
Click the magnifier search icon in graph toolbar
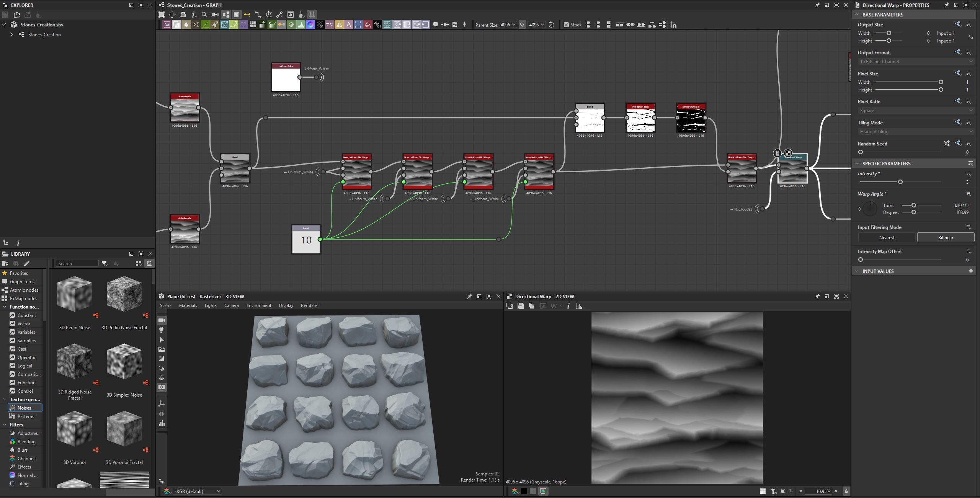(204, 15)
